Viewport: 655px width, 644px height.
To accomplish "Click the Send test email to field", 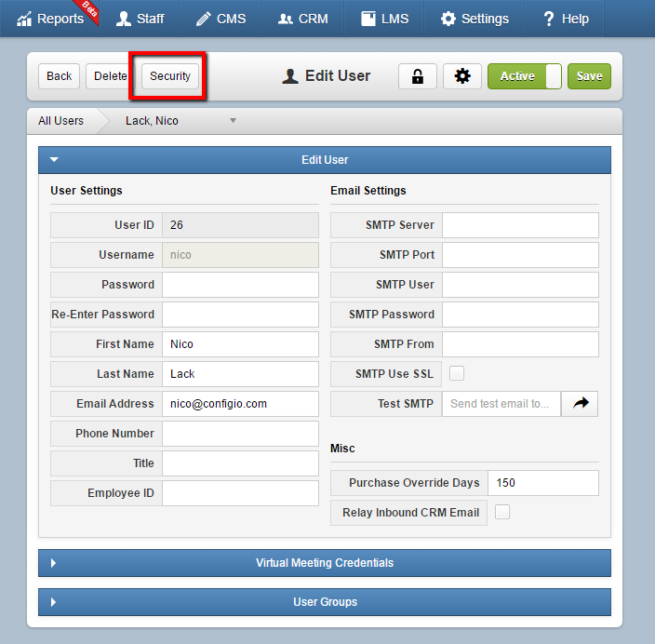I will click(501, 404).
